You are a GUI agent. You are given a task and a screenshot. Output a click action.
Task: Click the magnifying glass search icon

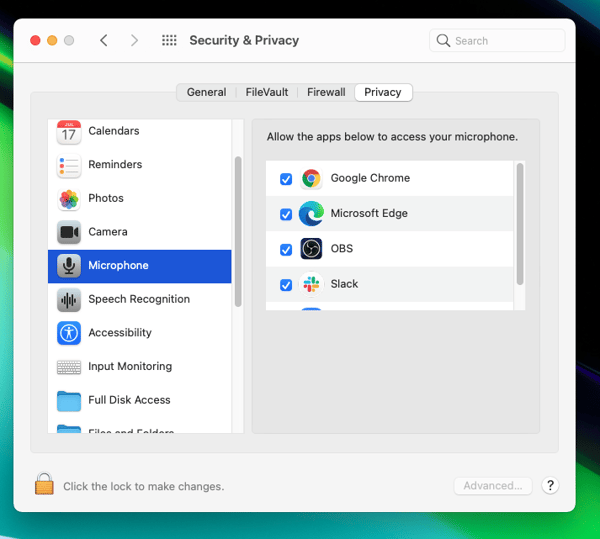click(443, 41)
